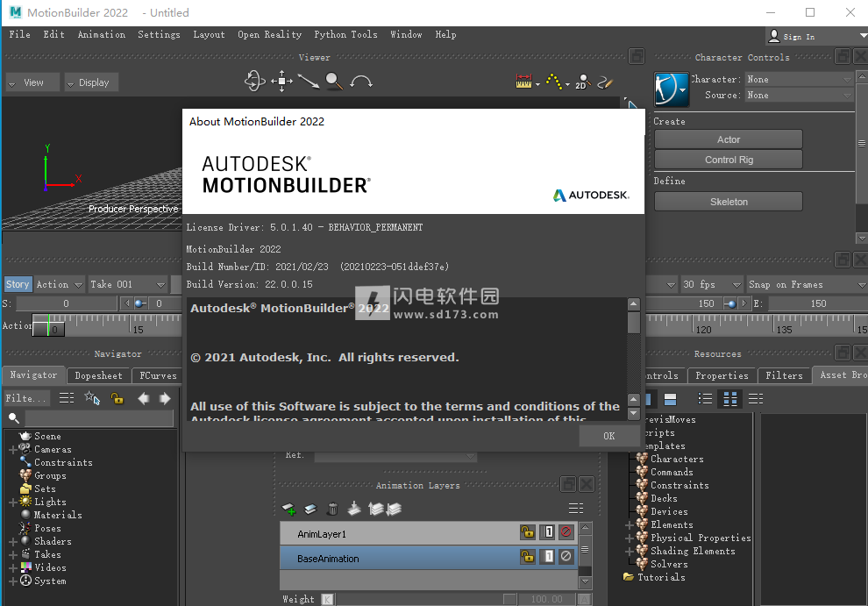Click the Actor button
Viewport: 868px width, 606px height.
(729, 139)
